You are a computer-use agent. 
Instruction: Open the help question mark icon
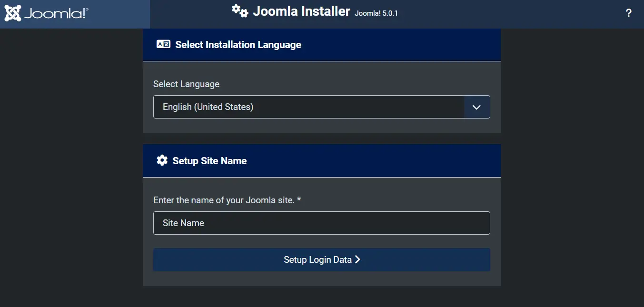pos(628,13)
